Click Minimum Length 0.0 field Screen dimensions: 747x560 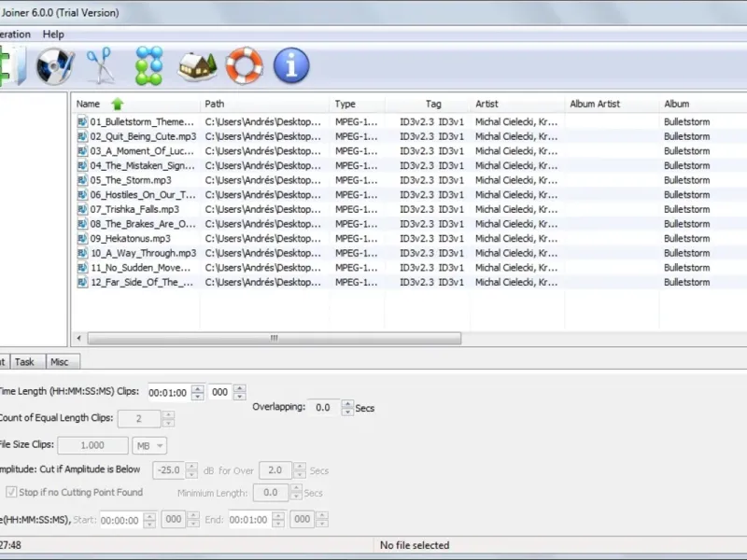click(x=271, y=493)
